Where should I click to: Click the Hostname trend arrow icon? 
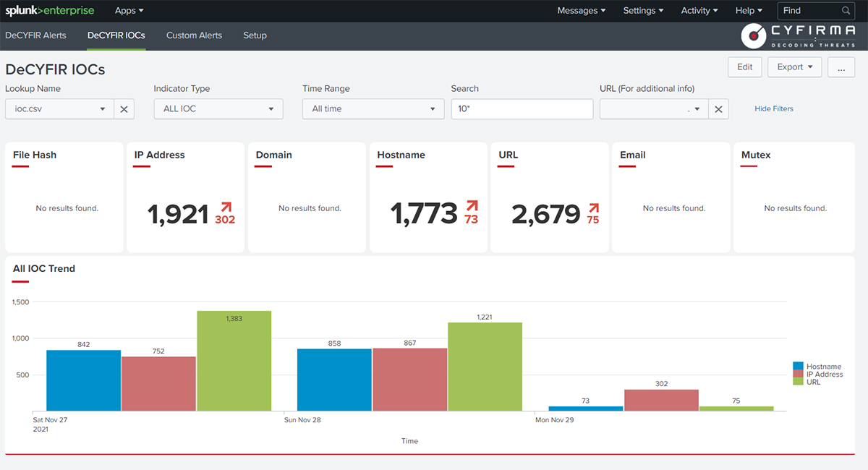pyautogui.click(x=472, y=207)
